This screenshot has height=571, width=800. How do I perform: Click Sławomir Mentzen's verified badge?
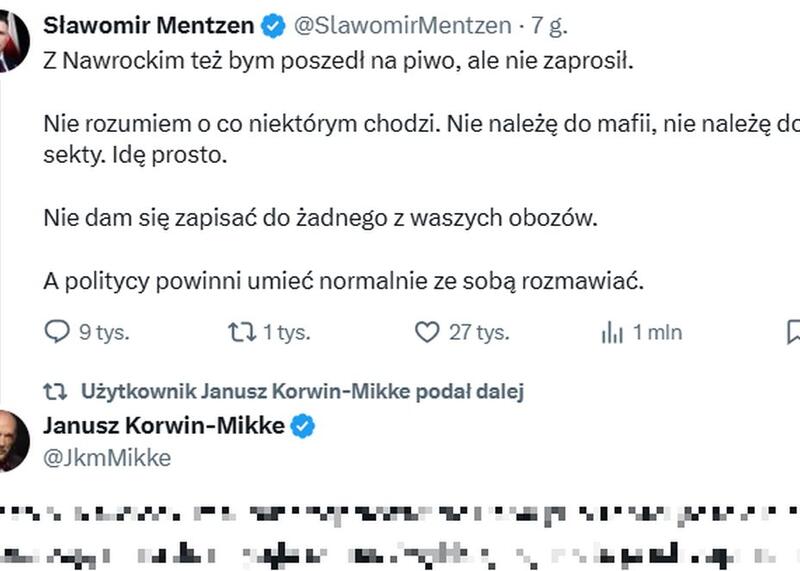coord(274,26)
